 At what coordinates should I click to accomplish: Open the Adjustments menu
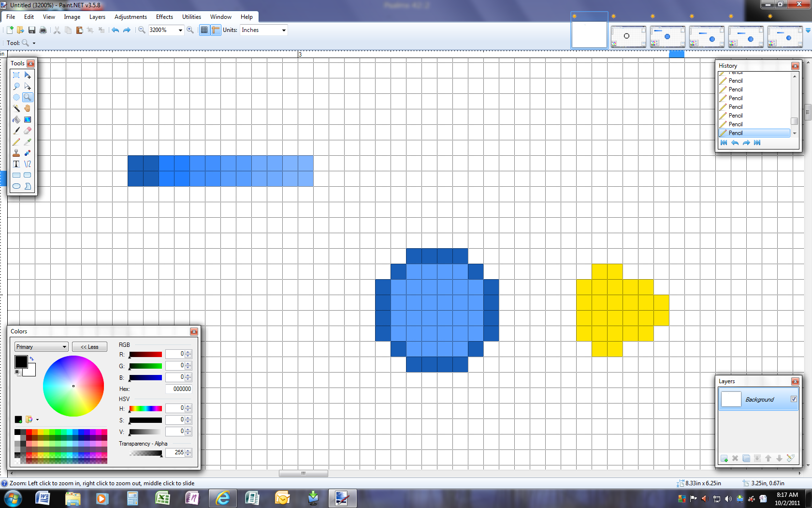[130, 17]
